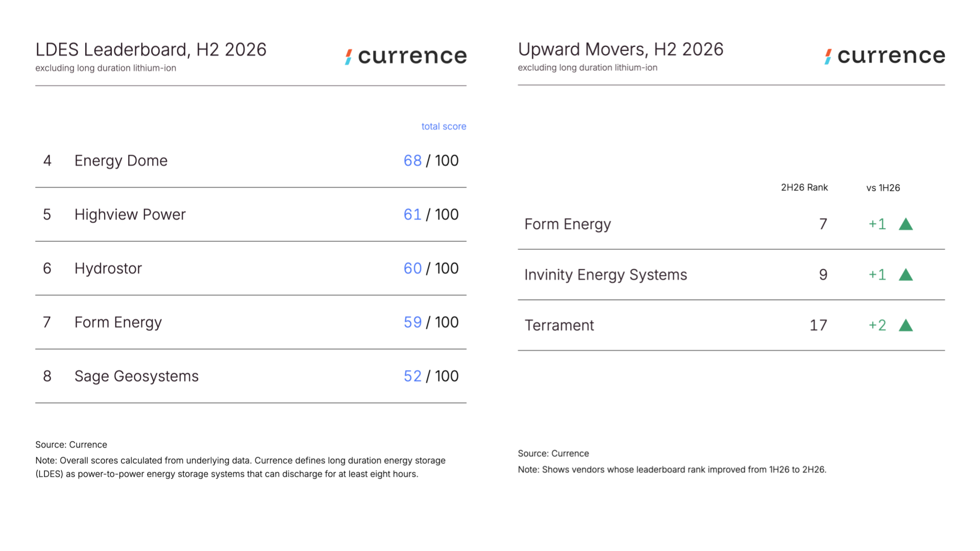Click the 2H26 Rank column header

coord(804,187)
